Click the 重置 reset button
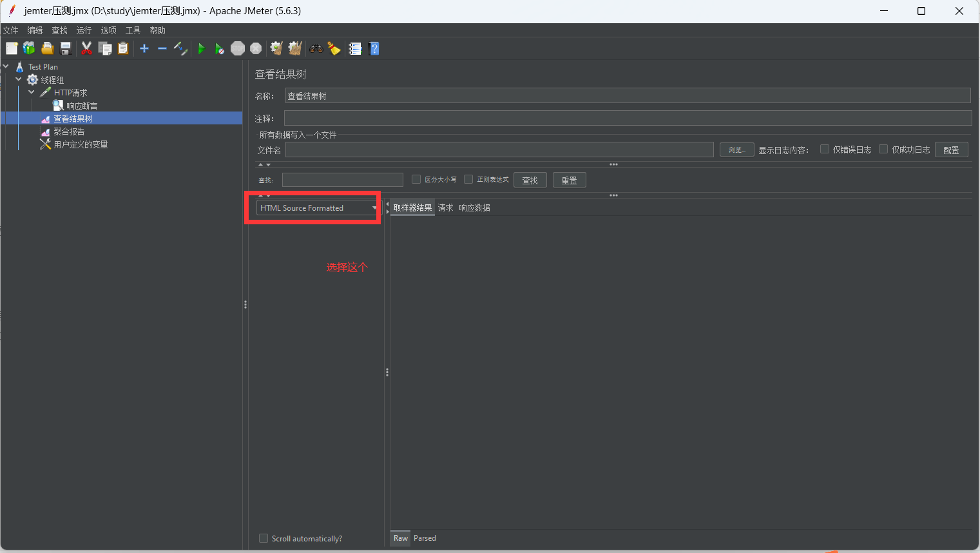The width and height of the screenshot is (980, 553). pyautogui.click(x=570, y=180)
